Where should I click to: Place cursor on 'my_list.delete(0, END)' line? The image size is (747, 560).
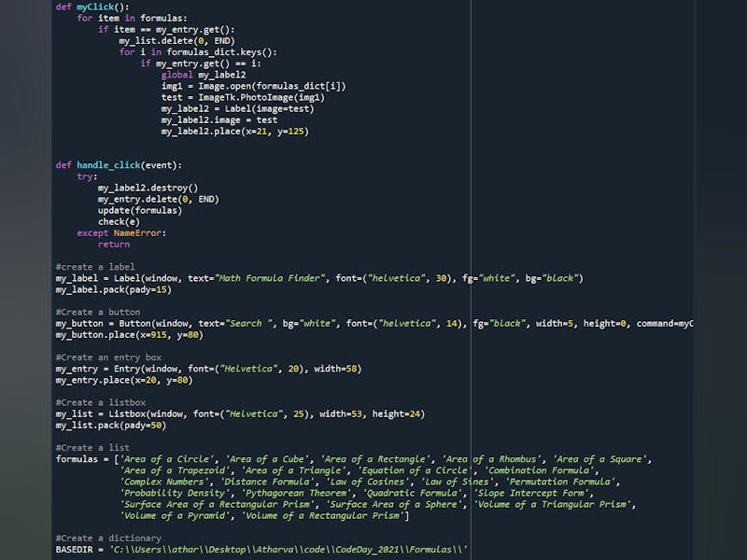pyautogui.click(x=176, y=41)
